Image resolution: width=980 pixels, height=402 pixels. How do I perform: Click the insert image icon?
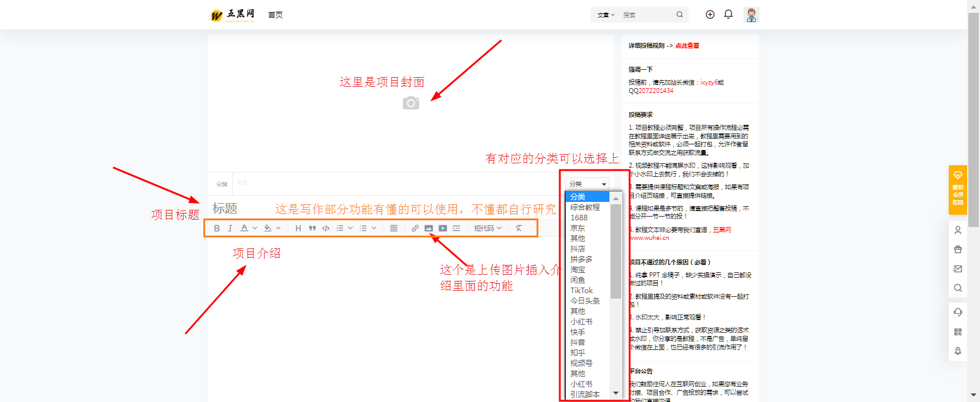coord(429,228)
